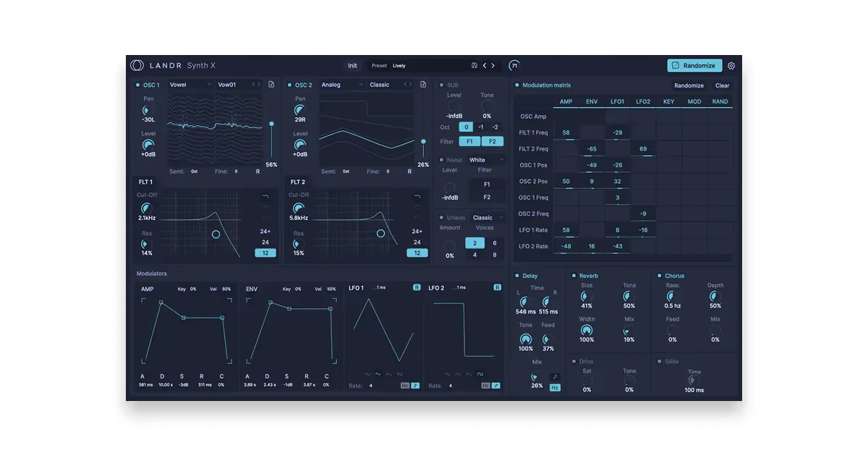This screenshot has width=868, height=456.
Task: Enable the Noise generator
Action: tap(442, 160)
